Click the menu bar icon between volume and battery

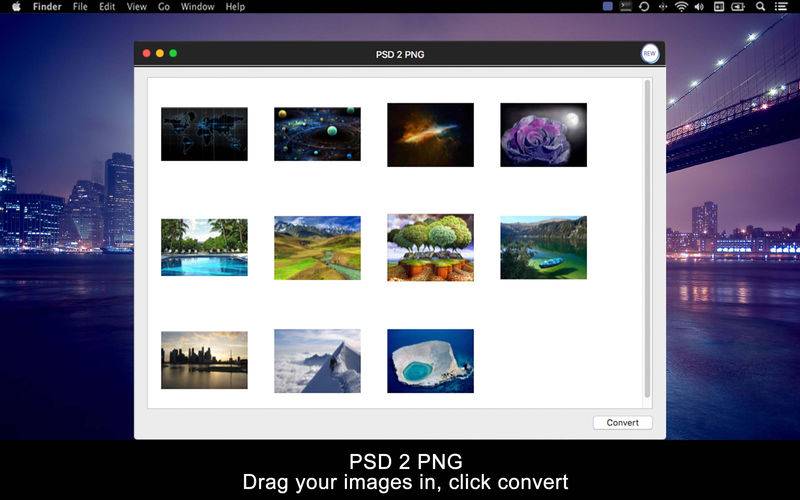(x=719, y=7)
